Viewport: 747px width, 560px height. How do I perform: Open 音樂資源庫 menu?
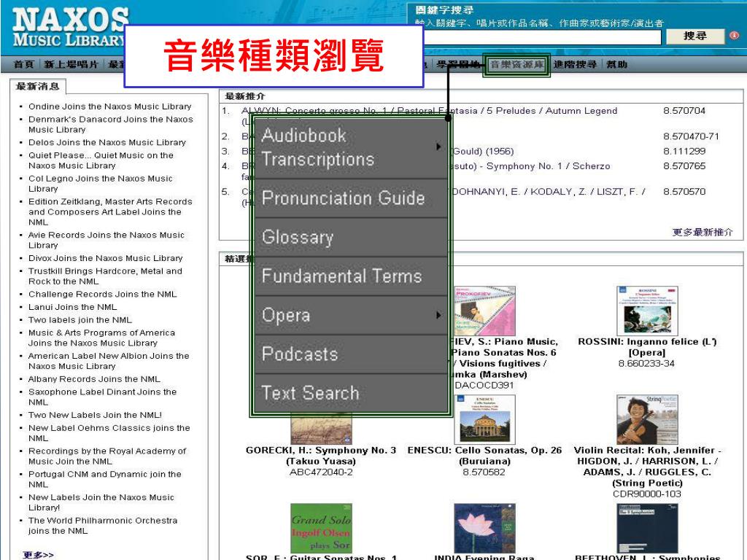click(x=517, y=65)
